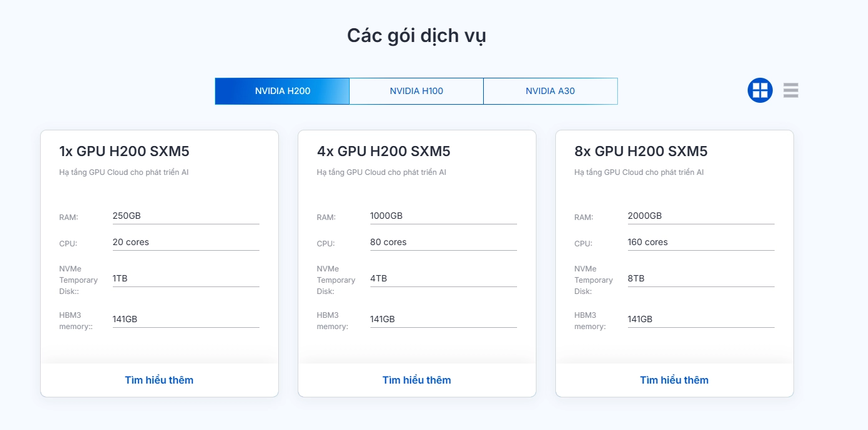Viewport: 868px width, 430px height.
Task: Open "Tìm hiểu thêm" for the 8x GPU plan
Action: point(674,380)
